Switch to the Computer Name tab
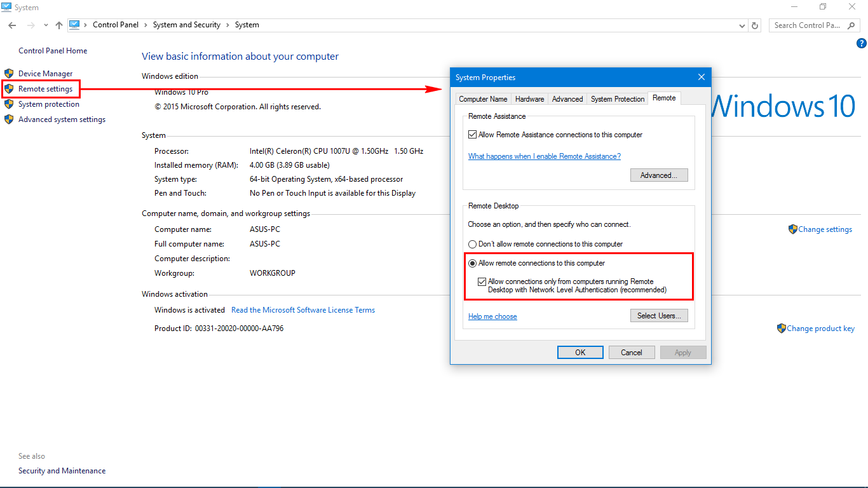868x488 pixels. [483, 99]
